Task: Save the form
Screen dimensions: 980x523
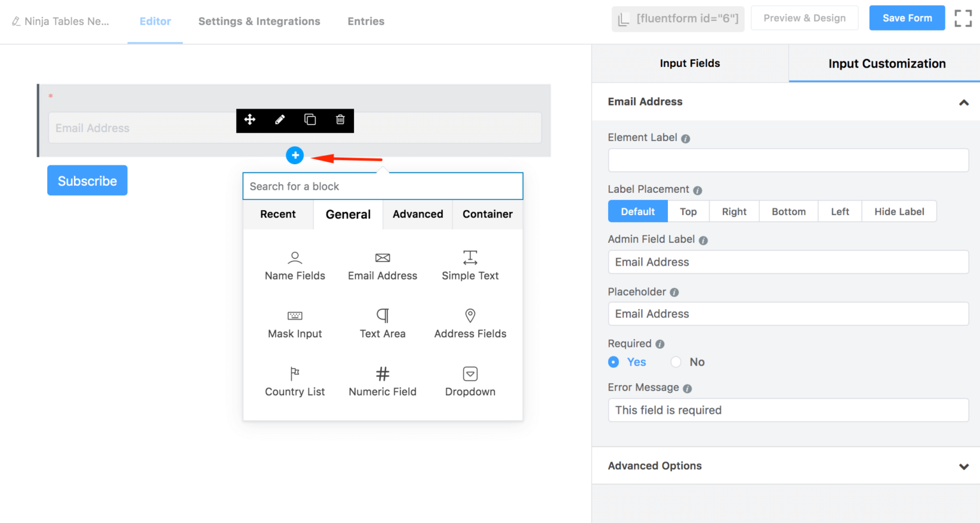Action: (x=907, y=18)
